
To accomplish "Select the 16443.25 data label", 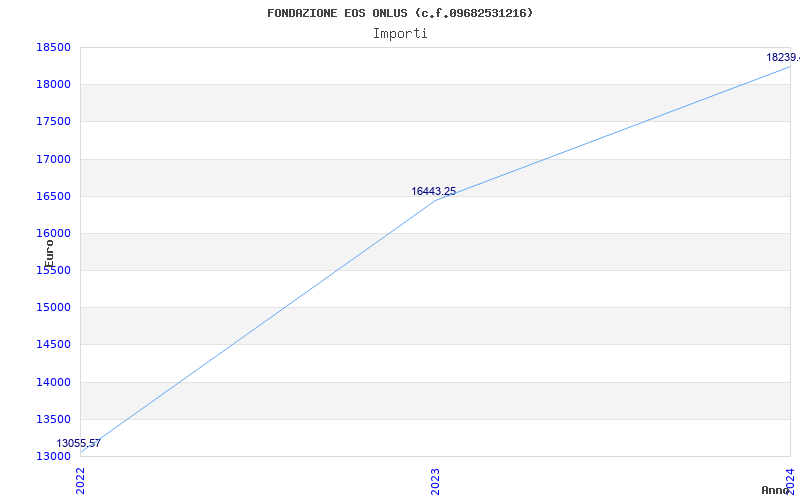I will point(434,191).
